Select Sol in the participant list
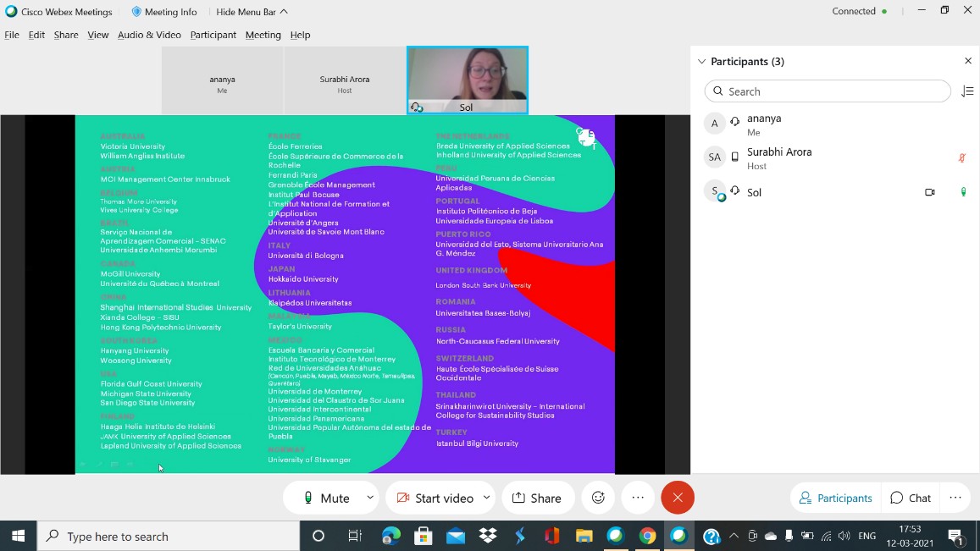The image size is (980, 551). pyautogui.click(x=835, y=192)
